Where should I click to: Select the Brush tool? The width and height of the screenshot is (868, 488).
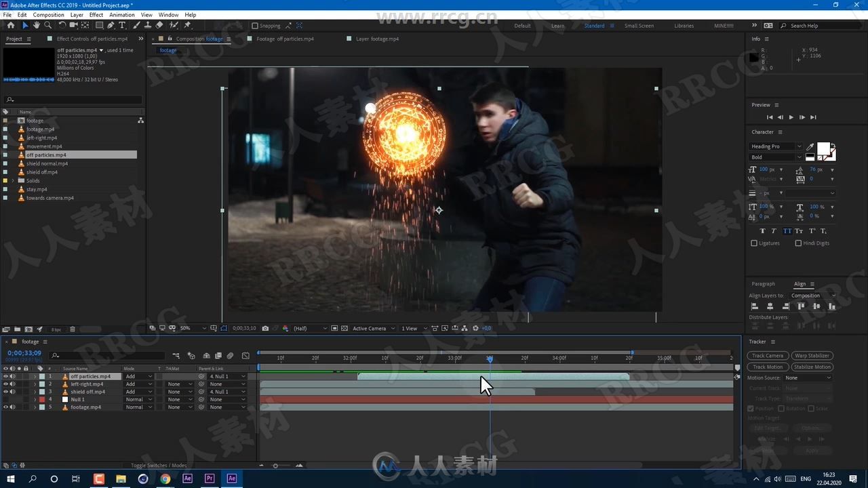click(136, 25)
